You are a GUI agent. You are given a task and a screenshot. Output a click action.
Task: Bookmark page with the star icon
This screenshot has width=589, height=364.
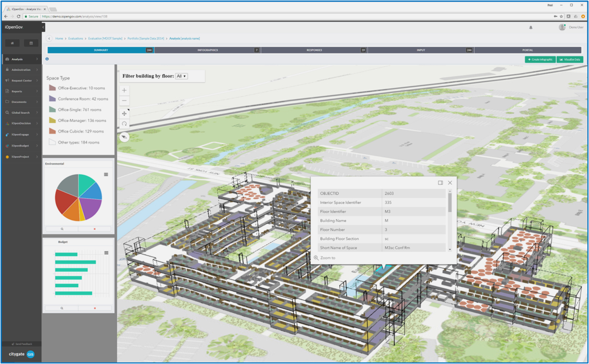562,16
